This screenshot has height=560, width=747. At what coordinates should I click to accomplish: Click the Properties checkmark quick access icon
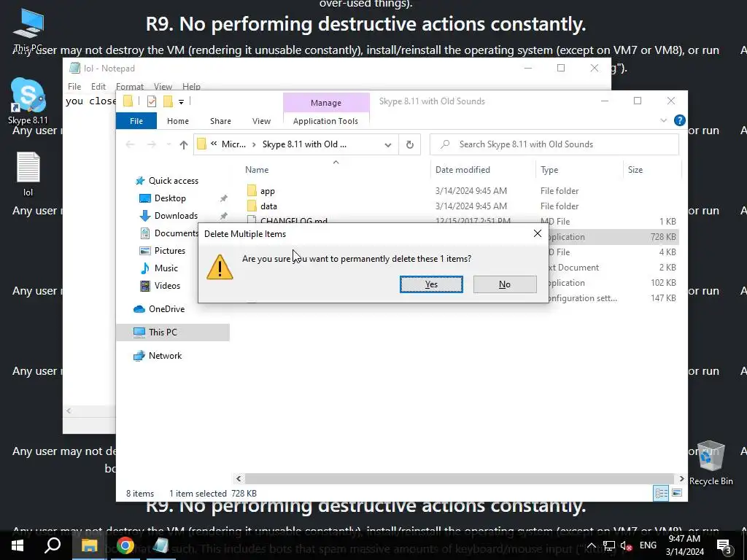(x=152, y=101)
